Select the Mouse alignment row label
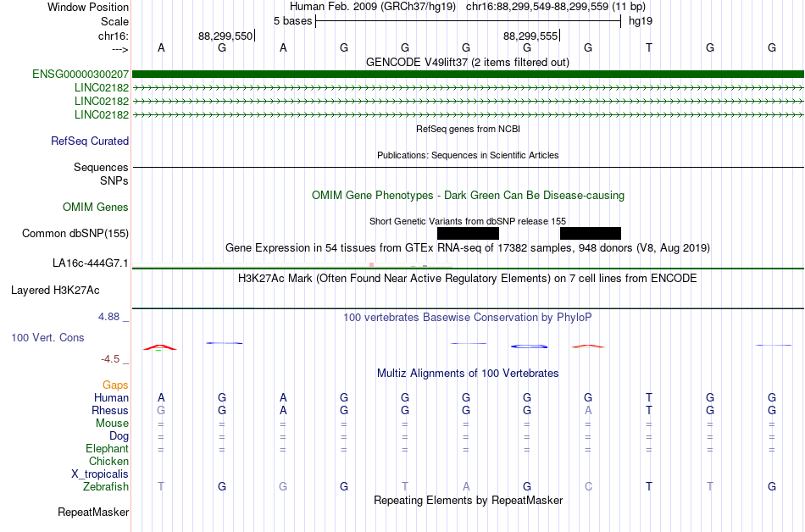Screen dimensions: 805x532 point(112,424)
